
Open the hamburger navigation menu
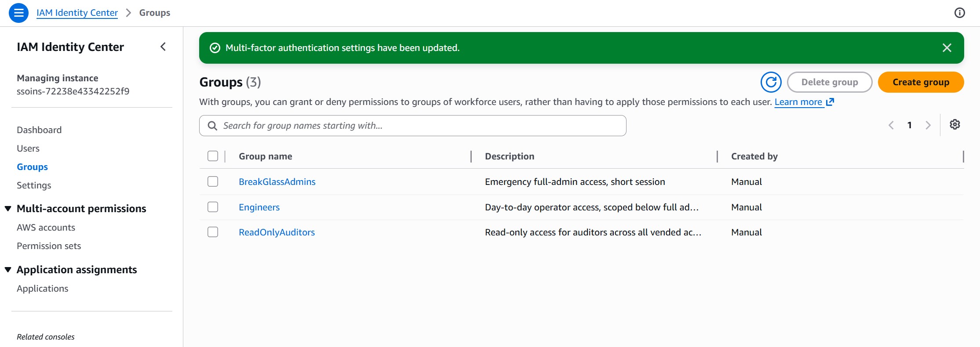(x=18, y=13)
